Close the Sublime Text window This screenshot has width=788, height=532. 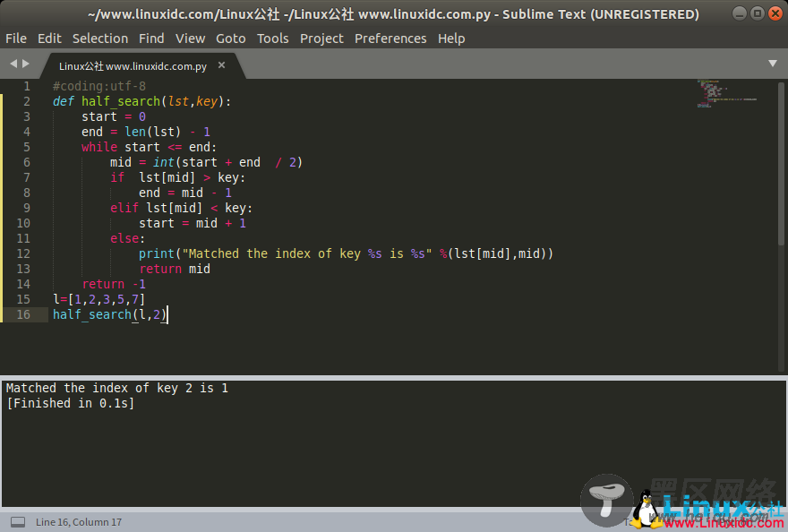775,13
